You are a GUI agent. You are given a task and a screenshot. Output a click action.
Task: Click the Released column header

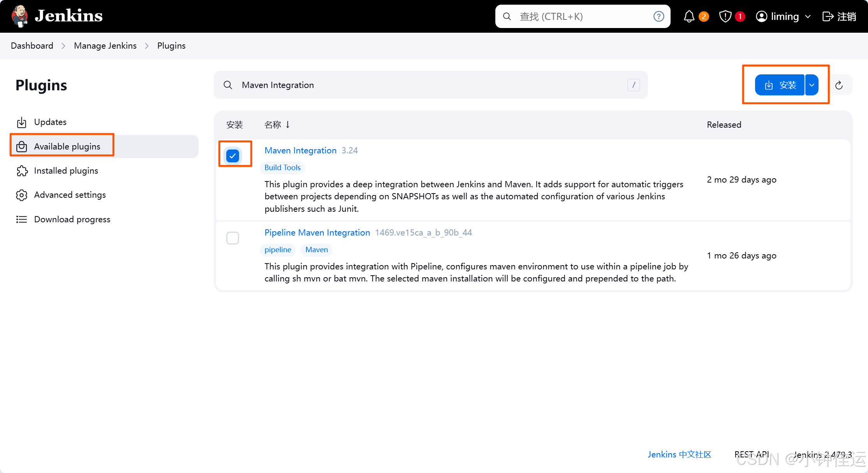pos(724,125)
